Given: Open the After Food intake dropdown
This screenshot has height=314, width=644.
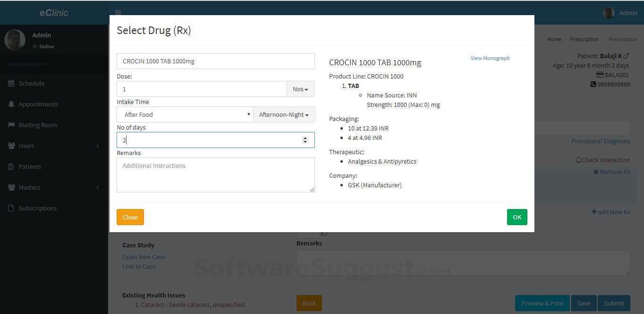Looking at the screenshot, I should 185,114.
